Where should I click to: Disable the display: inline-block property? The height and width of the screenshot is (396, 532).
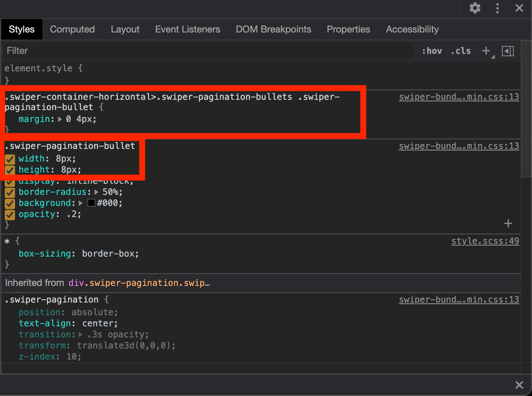pyautogui.click(x=10, y=182)
